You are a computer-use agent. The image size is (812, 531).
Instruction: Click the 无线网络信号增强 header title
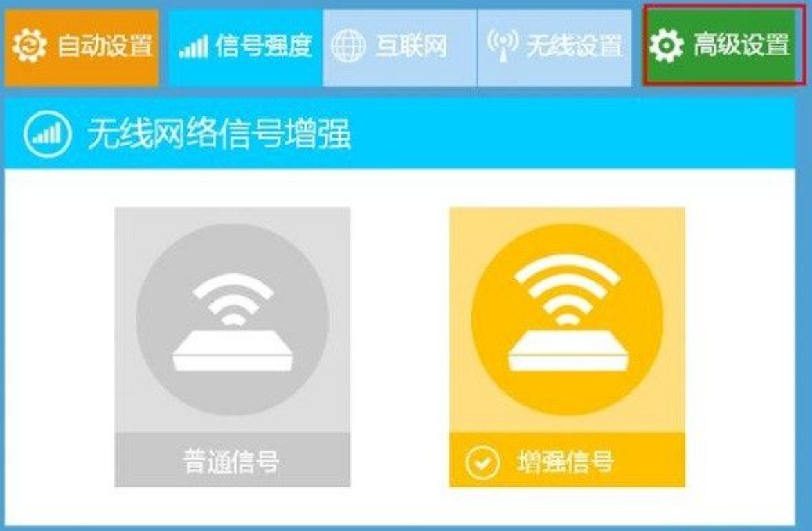tap(219, 134)
